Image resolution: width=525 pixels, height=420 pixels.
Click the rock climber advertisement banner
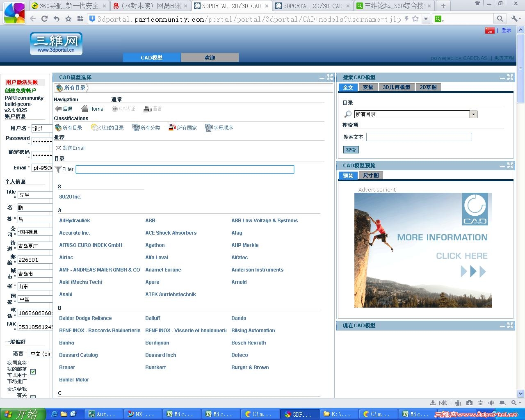click(x=423, y=250)
